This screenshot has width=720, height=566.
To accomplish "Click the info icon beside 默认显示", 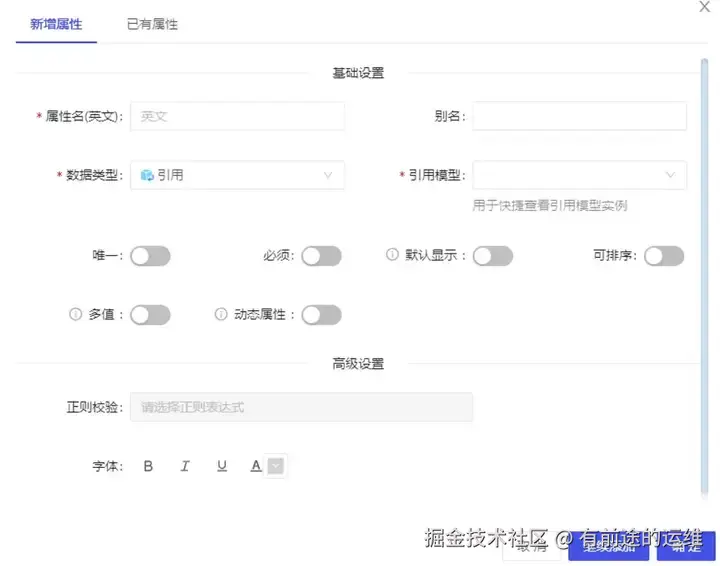I will (x=392, y=254).
